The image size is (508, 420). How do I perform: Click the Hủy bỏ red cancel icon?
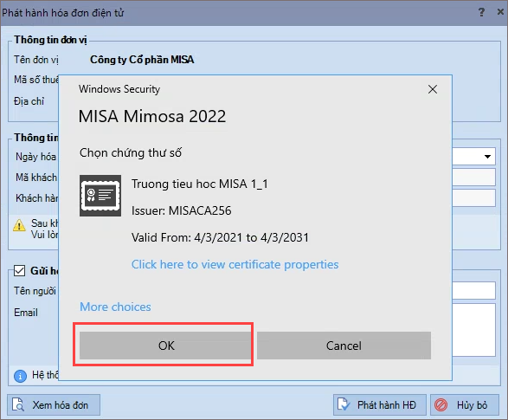click(441, 404)
